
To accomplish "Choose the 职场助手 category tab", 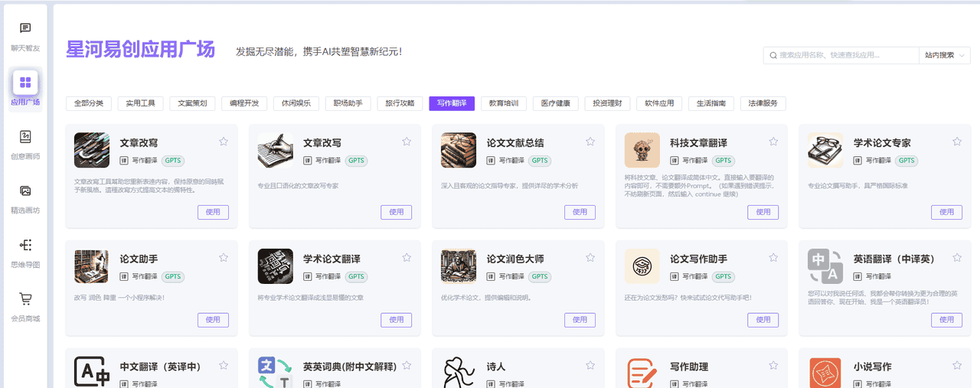I will point(348,103).
